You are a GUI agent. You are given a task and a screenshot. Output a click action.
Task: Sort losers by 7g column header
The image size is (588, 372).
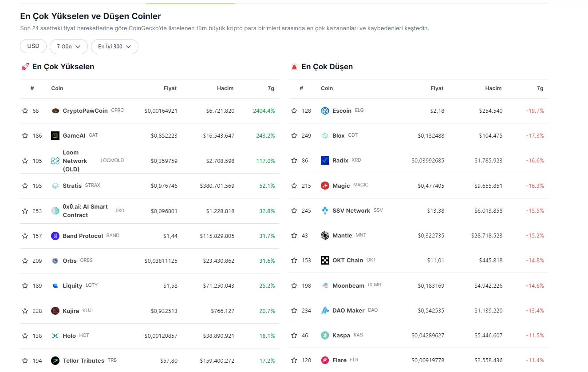click(x=540, y=88)
